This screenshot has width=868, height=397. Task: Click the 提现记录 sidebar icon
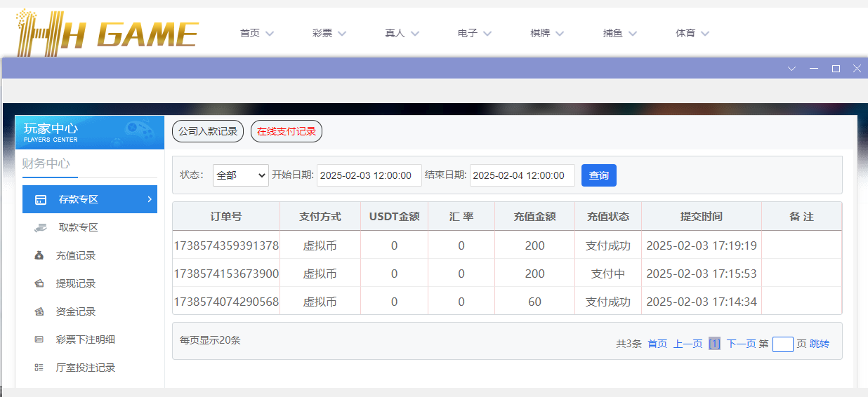pyautogui.click(x=39, y=283)
